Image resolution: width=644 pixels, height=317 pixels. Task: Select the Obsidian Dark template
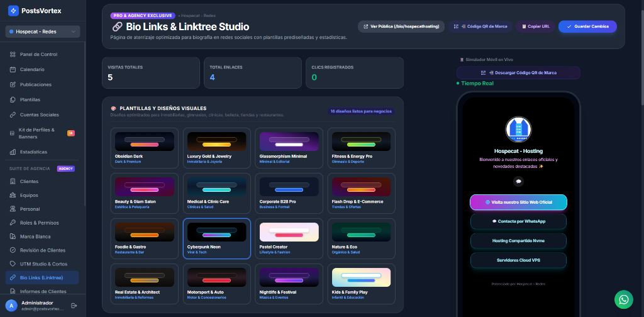pyautogui.click(x=145, y=148)
